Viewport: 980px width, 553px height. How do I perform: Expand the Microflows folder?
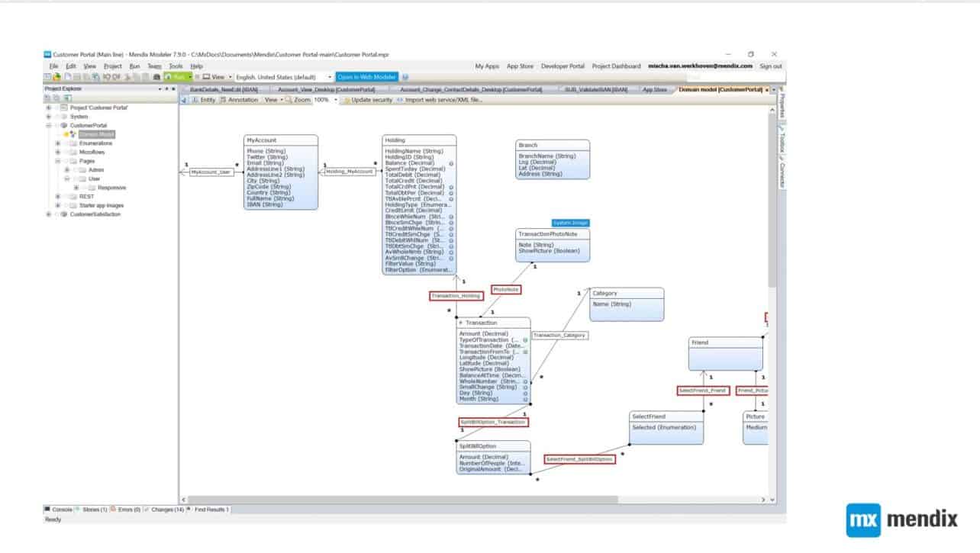pyautogui.click(x=58, y=152)
